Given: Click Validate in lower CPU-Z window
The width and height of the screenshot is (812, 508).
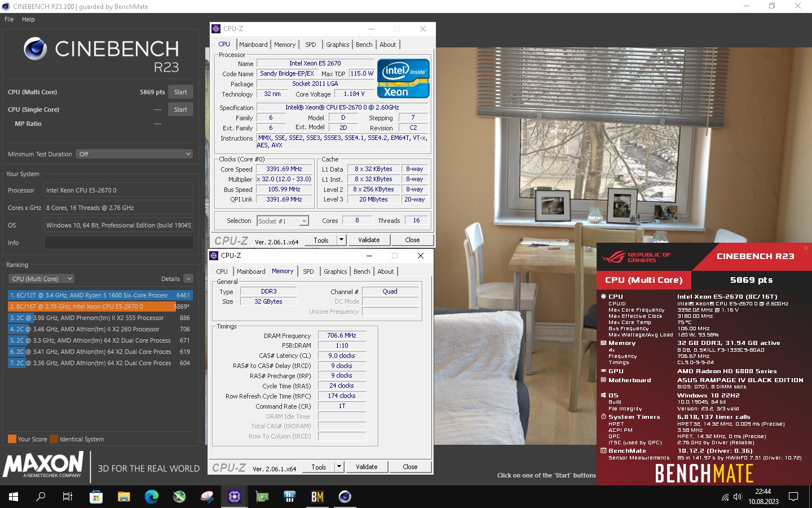Looking at the screenshot, I should (x=367, y=467).
